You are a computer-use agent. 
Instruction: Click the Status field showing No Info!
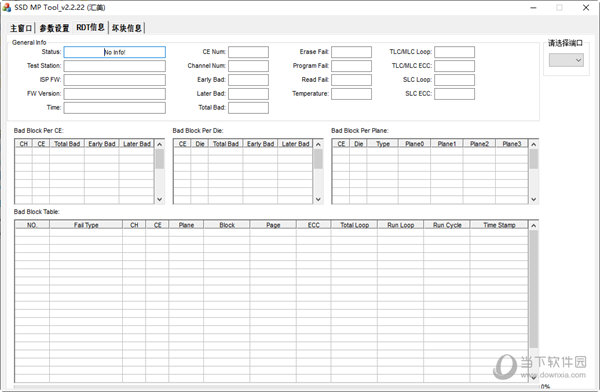pyautogui.click(x=114, y=52)
